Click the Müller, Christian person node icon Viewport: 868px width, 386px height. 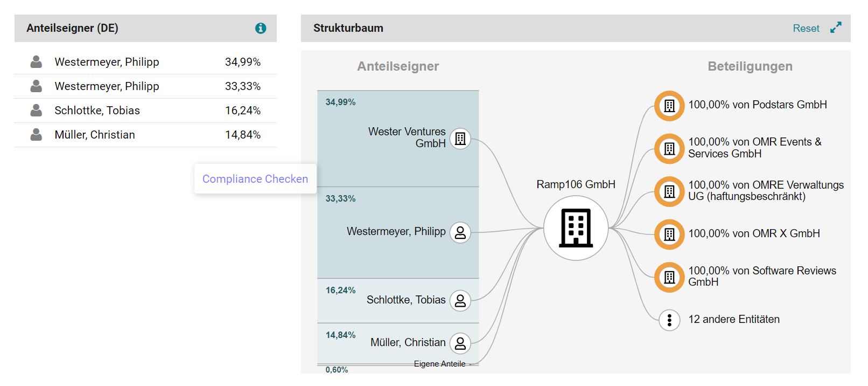[460, 343]
